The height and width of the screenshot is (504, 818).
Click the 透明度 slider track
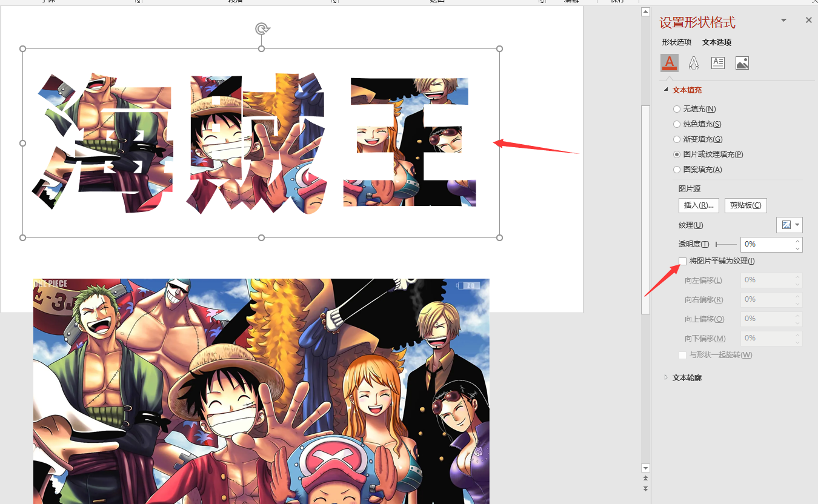coord(726,244)
